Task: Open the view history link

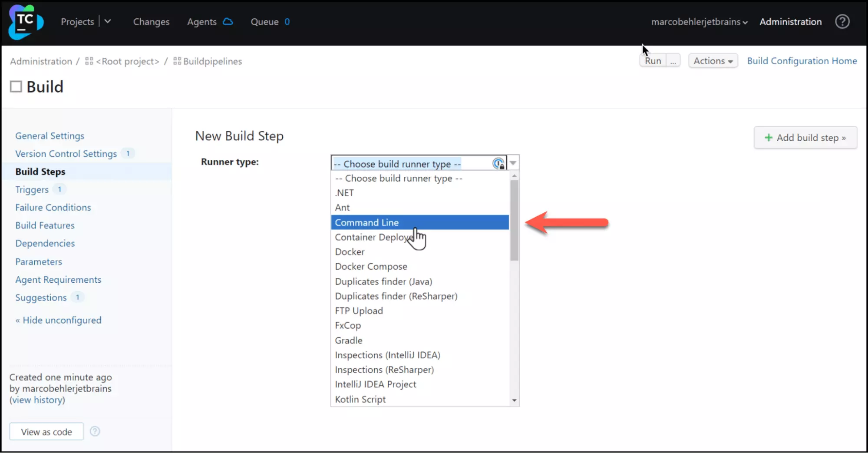Action: (x=37, y=400)
